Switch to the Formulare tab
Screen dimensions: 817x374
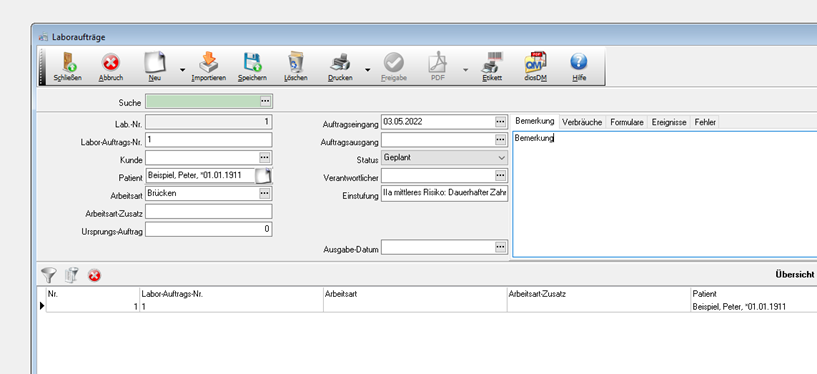point(627,122)
